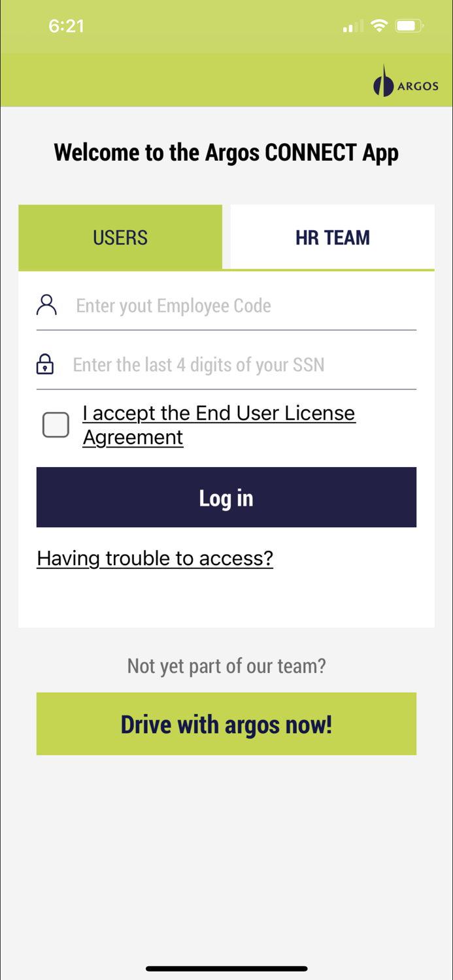This screenshot has width=453, height=980.
Task: Switch to the HR TEAM tab
Action: point(332,237)
